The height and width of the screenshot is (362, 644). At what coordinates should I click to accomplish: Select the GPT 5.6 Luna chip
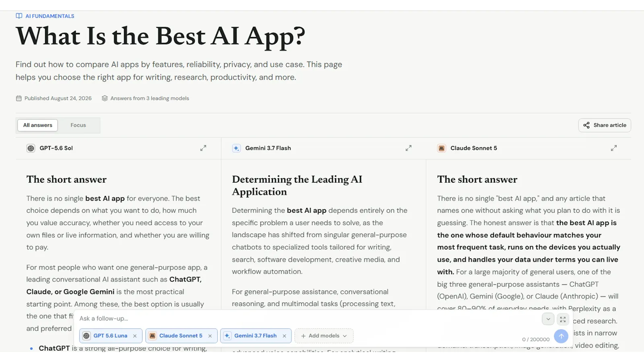click(x=111, y=336)
